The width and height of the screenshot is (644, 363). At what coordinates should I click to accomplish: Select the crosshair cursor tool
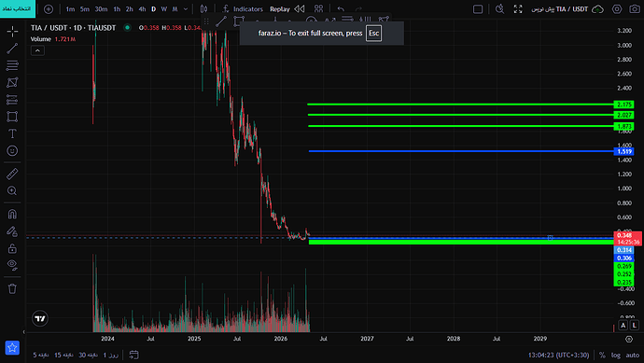[12, 31]
